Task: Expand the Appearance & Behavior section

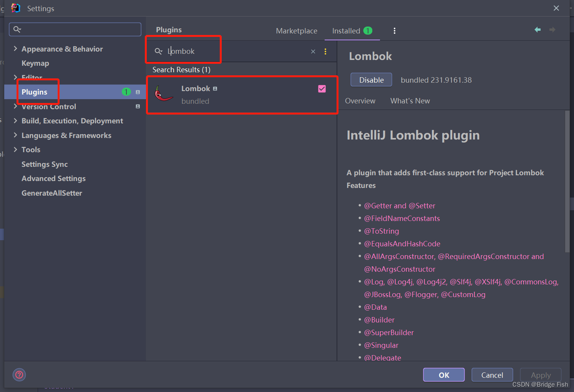Action: (15, 49)
